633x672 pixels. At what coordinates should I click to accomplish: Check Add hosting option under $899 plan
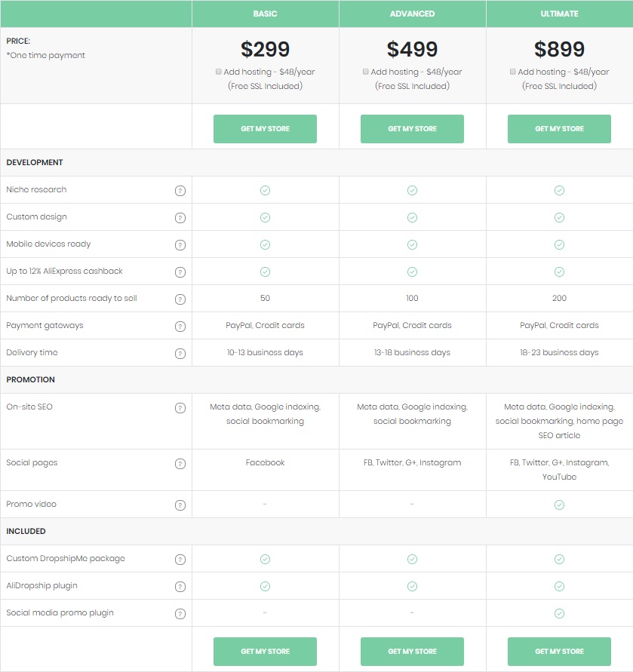[x=513, y=72]
